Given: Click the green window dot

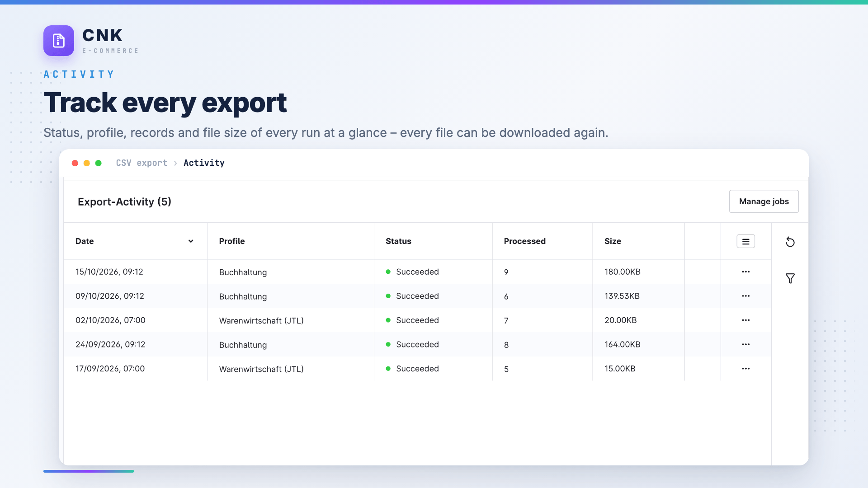Looking at the screenshot, I should (x=98, y=163).
